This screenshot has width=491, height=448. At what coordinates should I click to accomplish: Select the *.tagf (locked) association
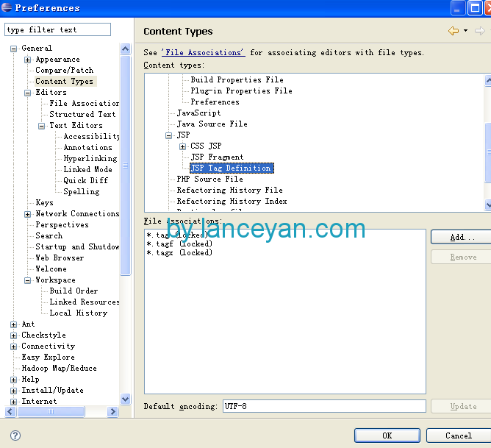coord(179,243)
